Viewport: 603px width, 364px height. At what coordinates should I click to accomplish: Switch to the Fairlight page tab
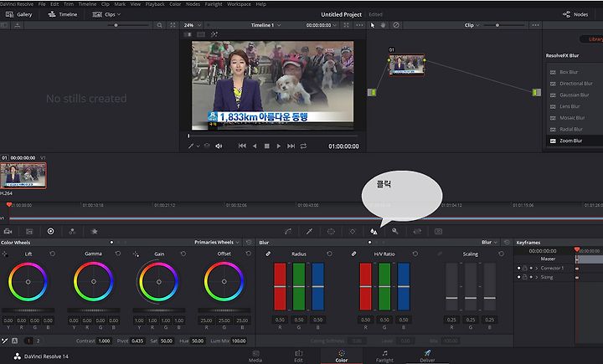[384, 356]
